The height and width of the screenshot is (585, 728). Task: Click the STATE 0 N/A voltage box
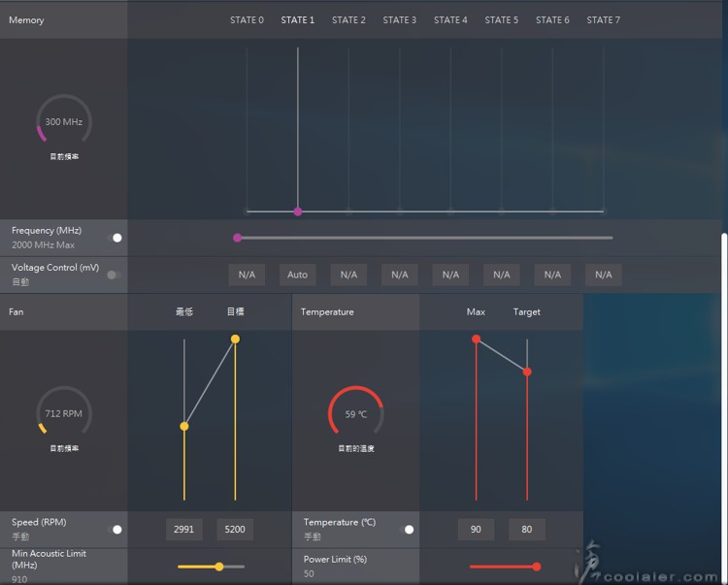[x=247, y=275]
